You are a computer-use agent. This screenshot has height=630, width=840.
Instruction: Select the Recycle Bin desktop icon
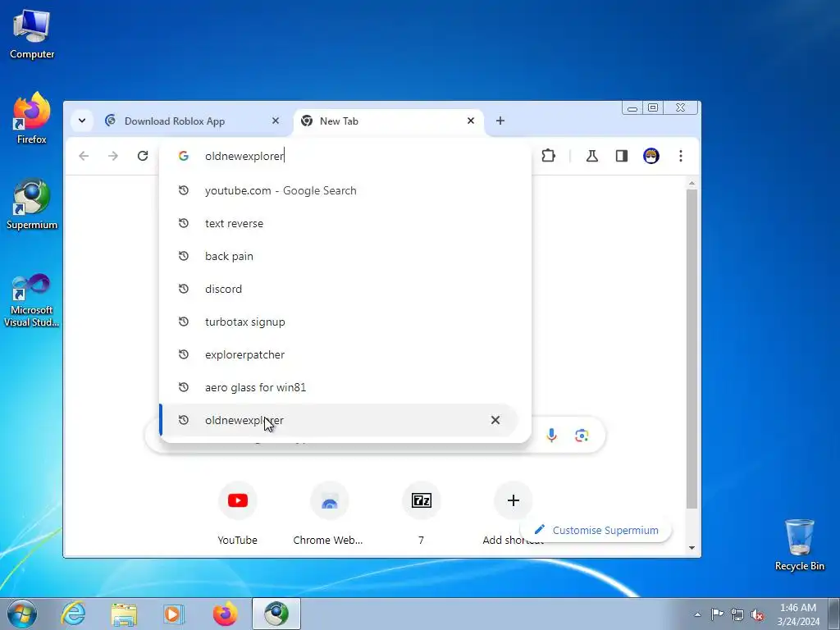click(799, 545)
